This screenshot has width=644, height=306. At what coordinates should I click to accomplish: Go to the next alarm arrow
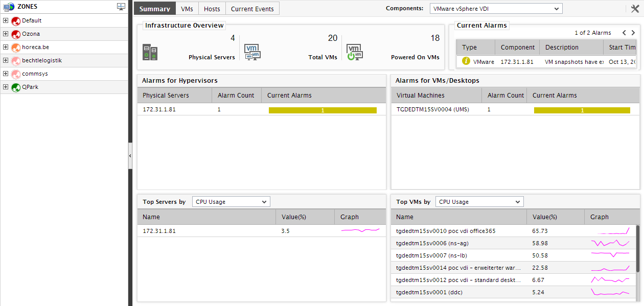[x=633, y=33]
